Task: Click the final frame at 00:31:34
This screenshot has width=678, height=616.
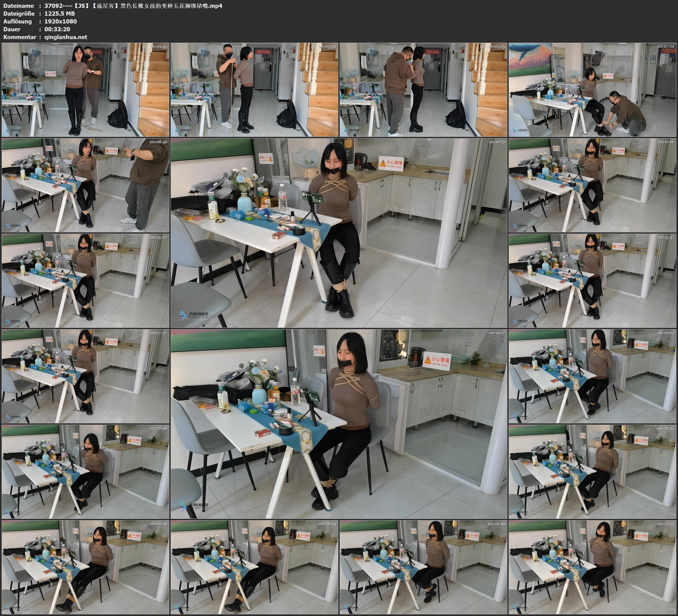Action: 592,567
